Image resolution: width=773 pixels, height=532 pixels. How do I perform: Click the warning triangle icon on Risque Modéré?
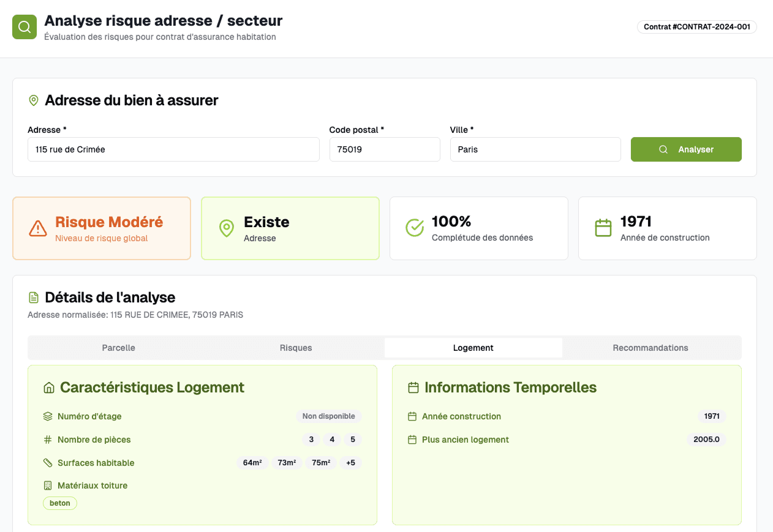click(38, 228)
